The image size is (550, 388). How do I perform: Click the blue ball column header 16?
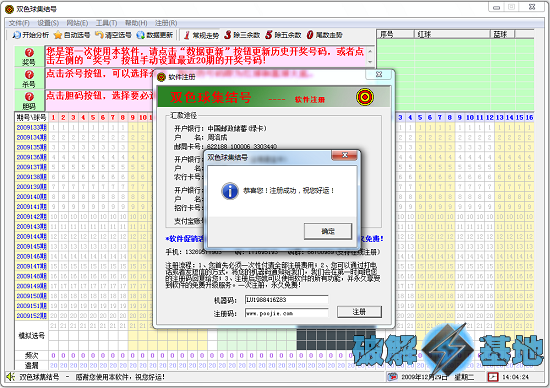(529, 118)
